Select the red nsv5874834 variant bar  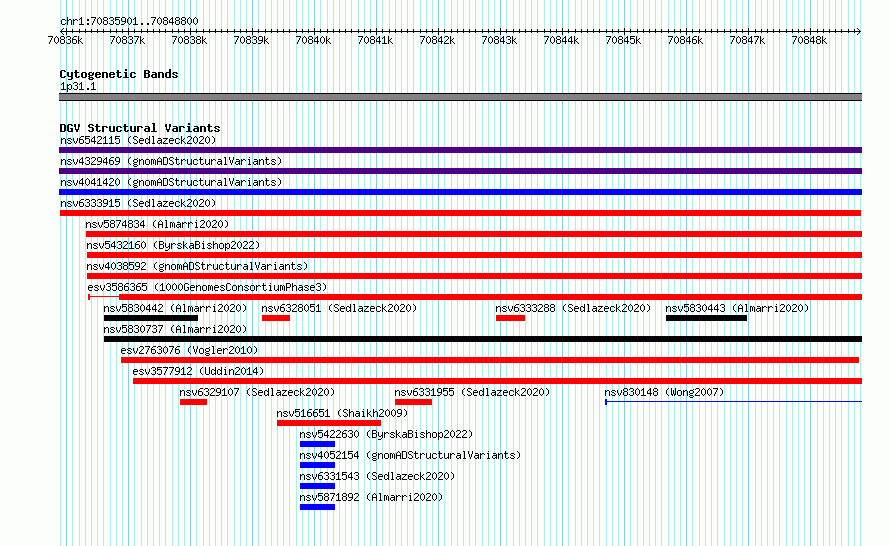click(x=474, y=234)
